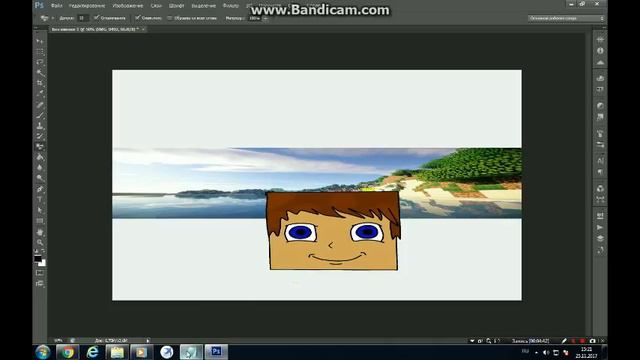Open the Paths panel icon

600,250
